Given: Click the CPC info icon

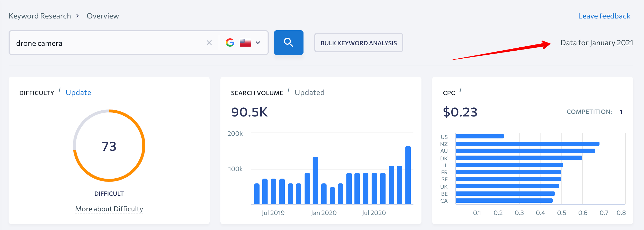Looking at the screenshot, I should (x=460, y=90).
